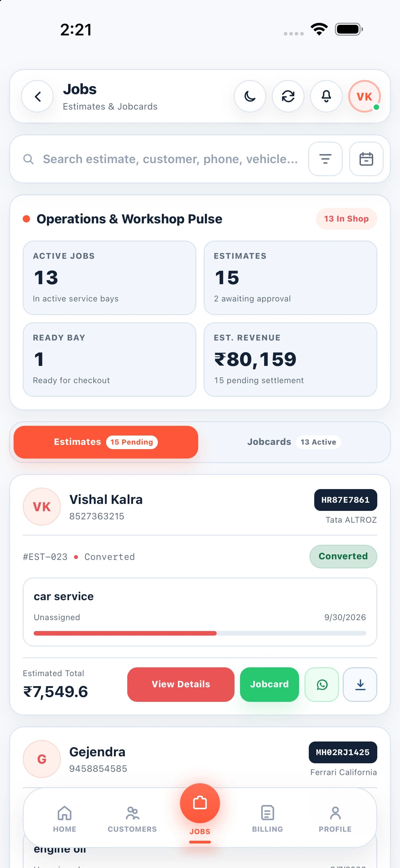The width and height of the screenshot is (400, 868).
Task: Open notifications bell
Action: pyautogui.click(x=326, y=96)
